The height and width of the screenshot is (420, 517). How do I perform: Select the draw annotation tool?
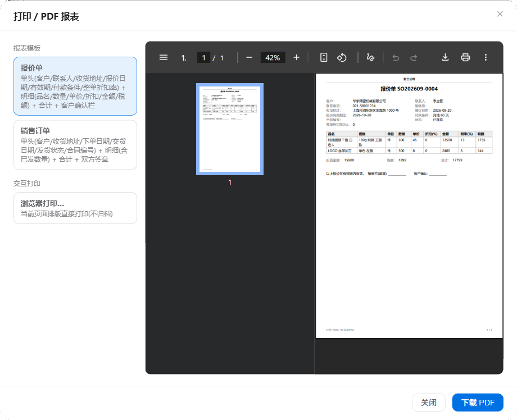pos(370,57)
